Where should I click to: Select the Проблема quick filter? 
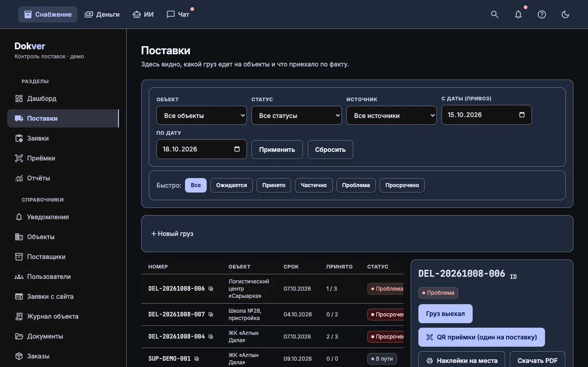pos(356,185)
